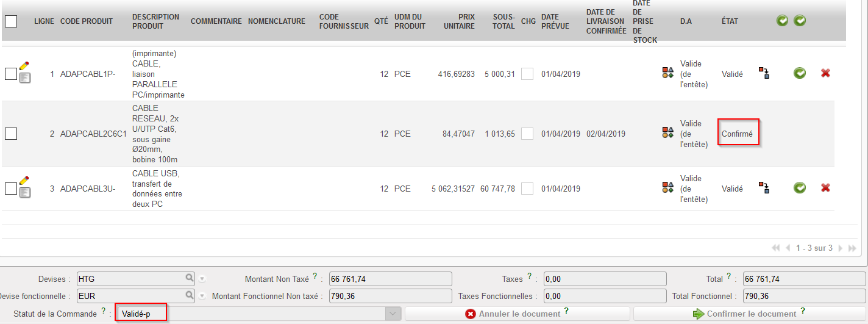This screenshot has width=868, height=324.
Task: Toggle the CHG checkbox on line 1
Action: click(527, 73)
